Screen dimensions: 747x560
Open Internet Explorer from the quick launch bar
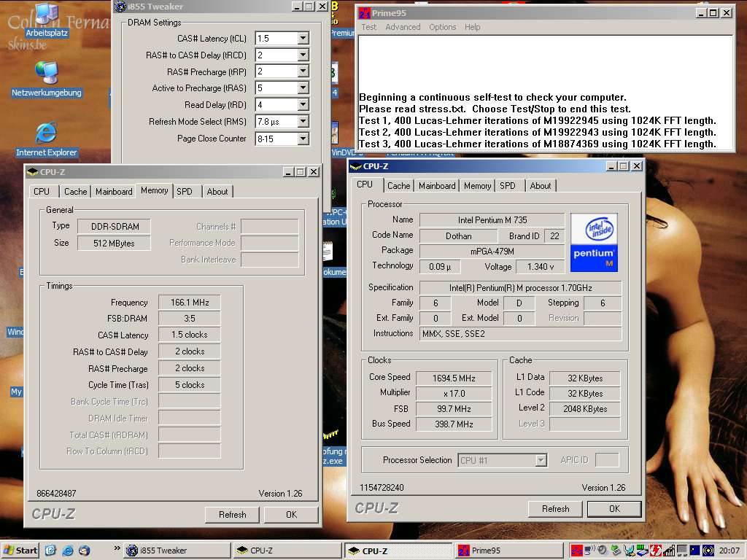tap(68, 551)
